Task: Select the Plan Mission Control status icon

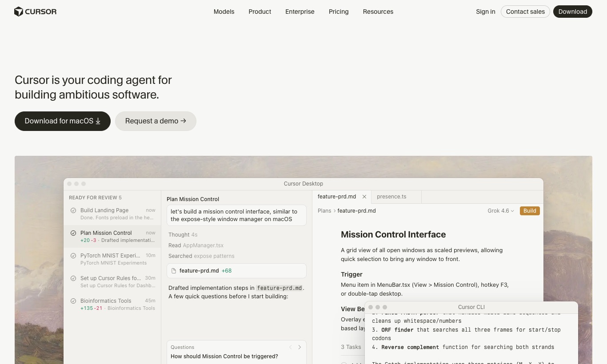Action: pyautogui.click(x=73, y=233)
